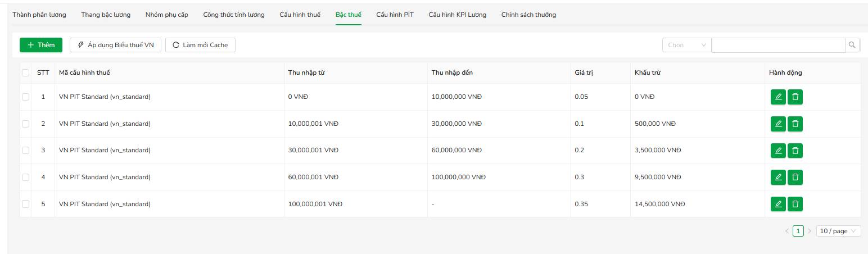The width and height of the screenshot is (868, 254).
Task: Open the 10 / page size dropdown
Action: 838,231
